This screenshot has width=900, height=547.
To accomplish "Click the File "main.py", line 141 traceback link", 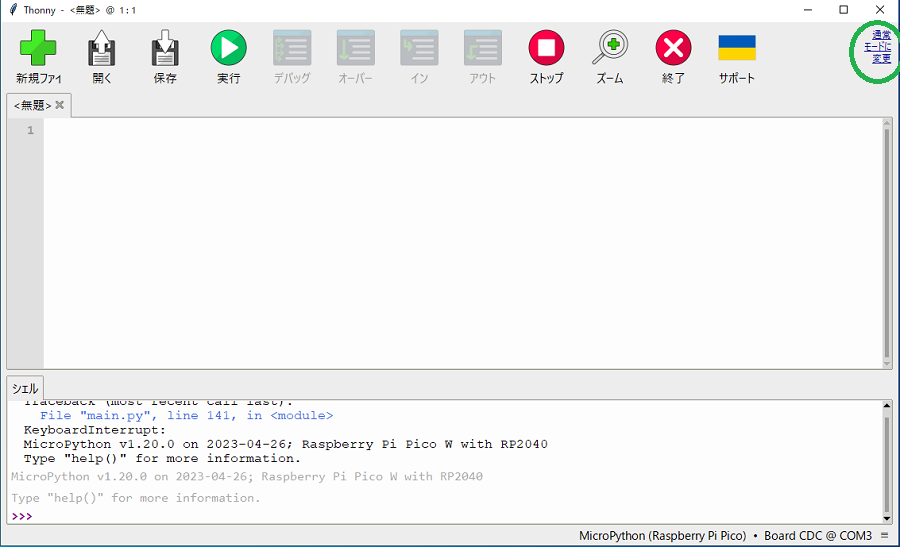I will (x=186, y=415).
